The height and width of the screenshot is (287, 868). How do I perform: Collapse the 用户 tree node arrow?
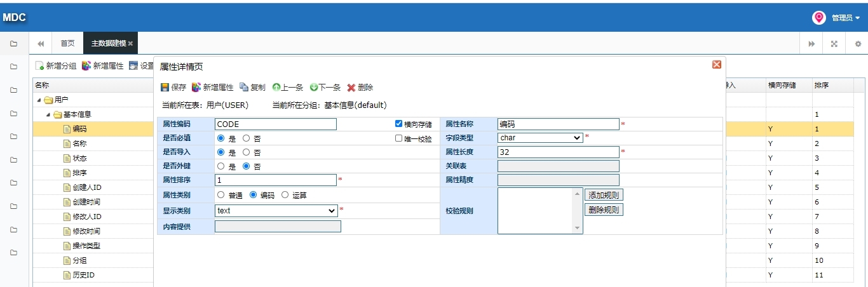(39, 100)
